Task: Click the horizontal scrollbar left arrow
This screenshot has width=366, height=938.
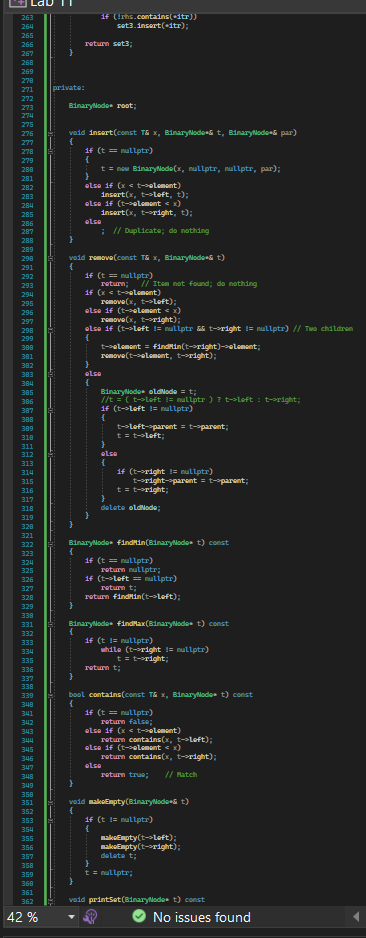Action: pyautogui.click(x=357, y=917)
